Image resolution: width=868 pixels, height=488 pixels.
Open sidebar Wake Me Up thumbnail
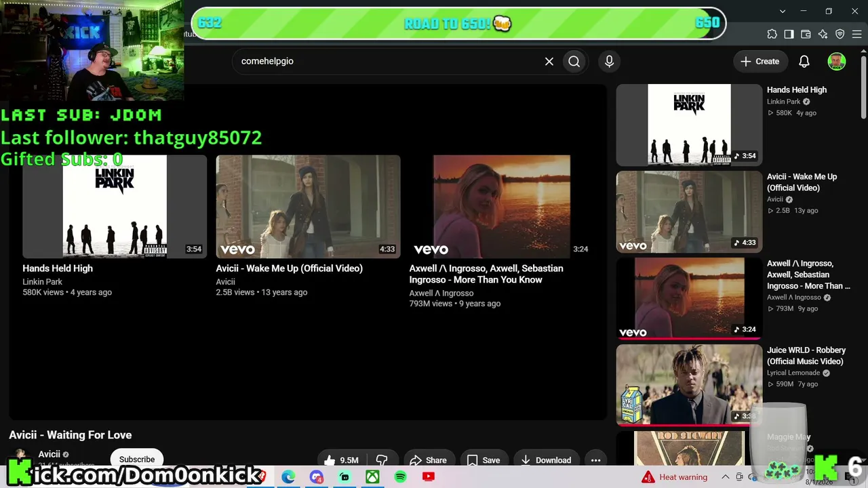[x=689, y=211]
